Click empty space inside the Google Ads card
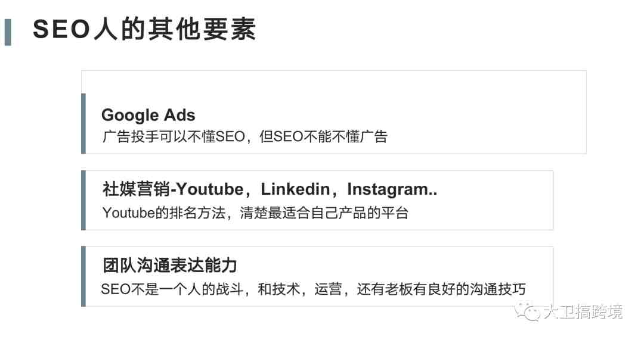Viewport: 644px width, 340px height. pyautogui.click(x=472, y=119)
